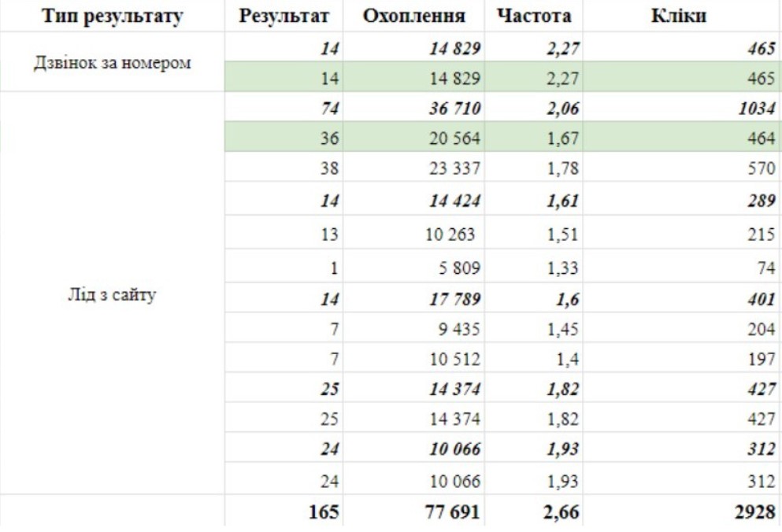Screen dimensions: 782x532
Task: Click the reach cell 10 263
Action: pos(450,235)
